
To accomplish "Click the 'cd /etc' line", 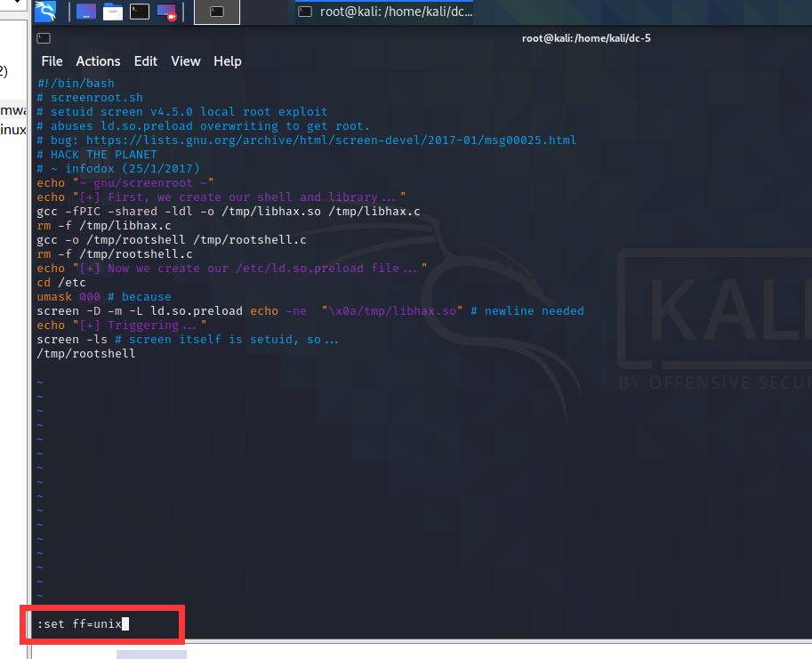I will pos(61,283).
